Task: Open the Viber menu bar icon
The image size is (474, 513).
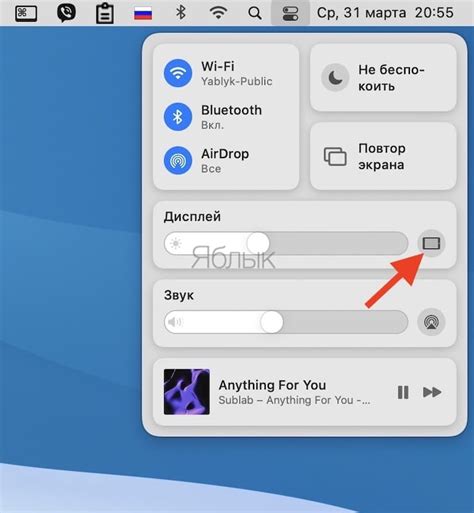Action: pyautogui.click(x=66, y=13)
